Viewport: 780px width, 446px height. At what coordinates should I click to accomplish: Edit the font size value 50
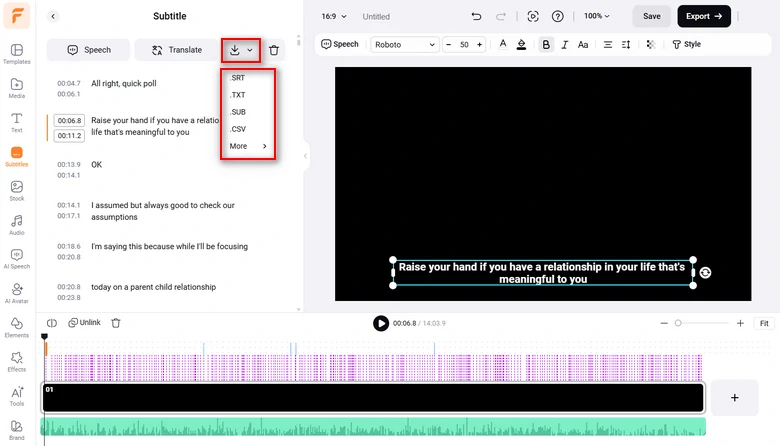464,44
